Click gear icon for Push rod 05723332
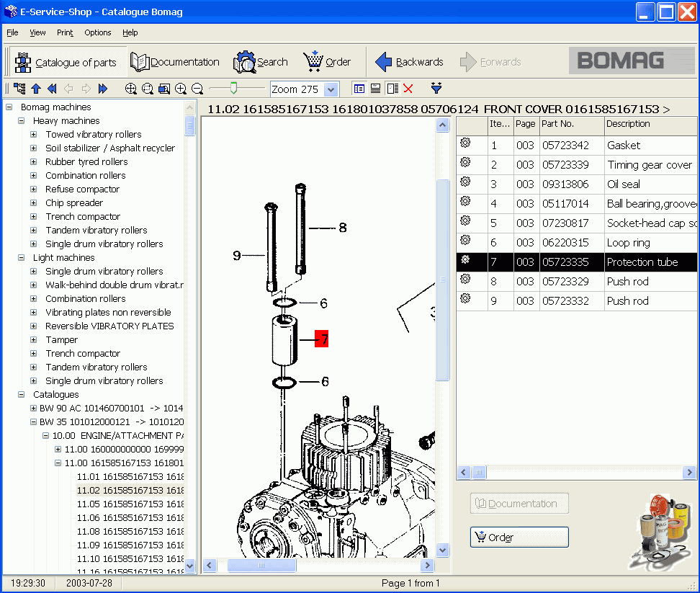The width and height of the screenshot is (700, 593). coord(465,298)
